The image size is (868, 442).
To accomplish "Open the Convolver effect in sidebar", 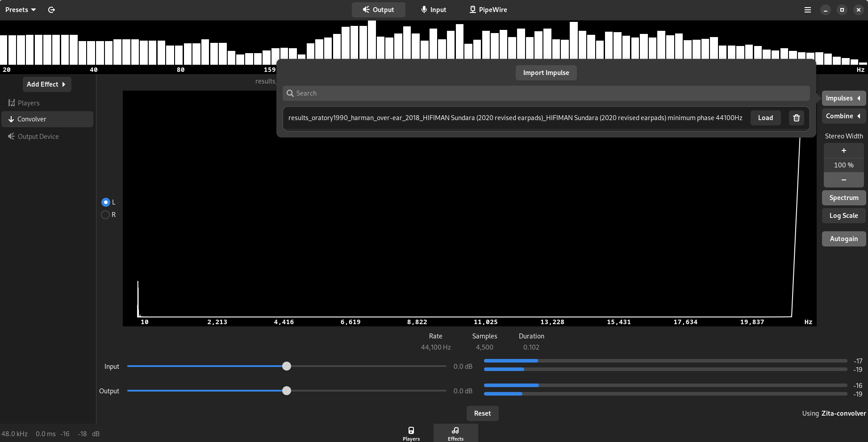I will point(31,119).
